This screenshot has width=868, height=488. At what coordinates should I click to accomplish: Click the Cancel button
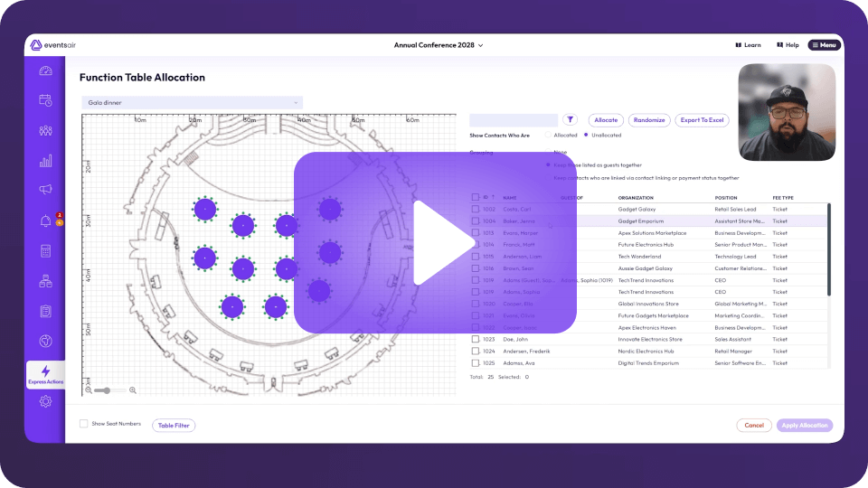coord(753,426)
